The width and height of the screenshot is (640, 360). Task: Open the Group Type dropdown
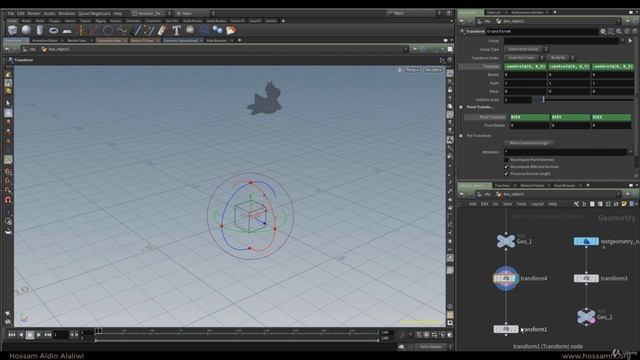tap(526, 49)
